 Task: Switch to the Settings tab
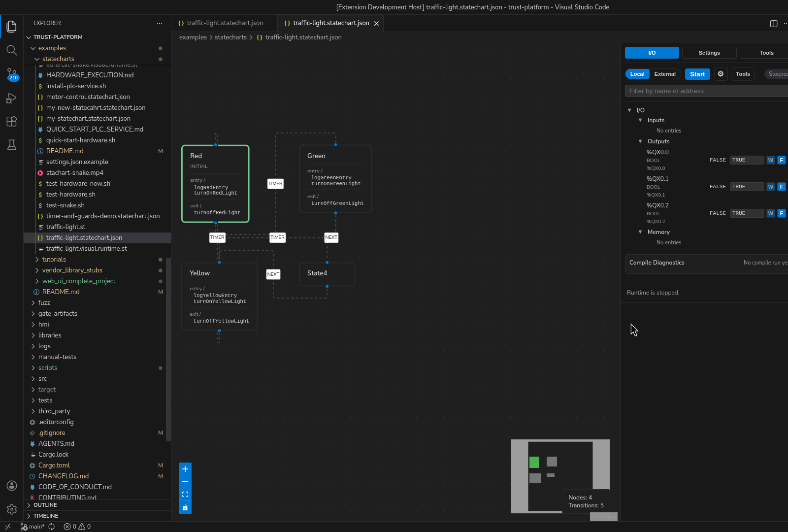tap(709, 53)
